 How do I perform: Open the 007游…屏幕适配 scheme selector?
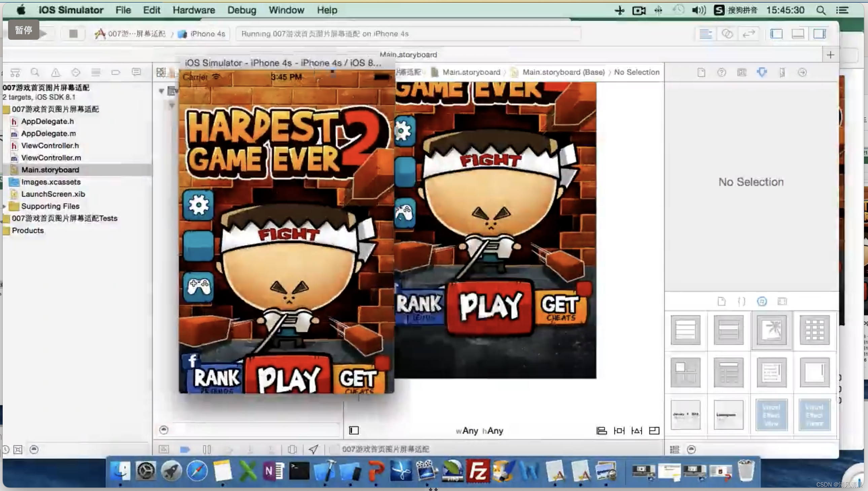point(130,34)
